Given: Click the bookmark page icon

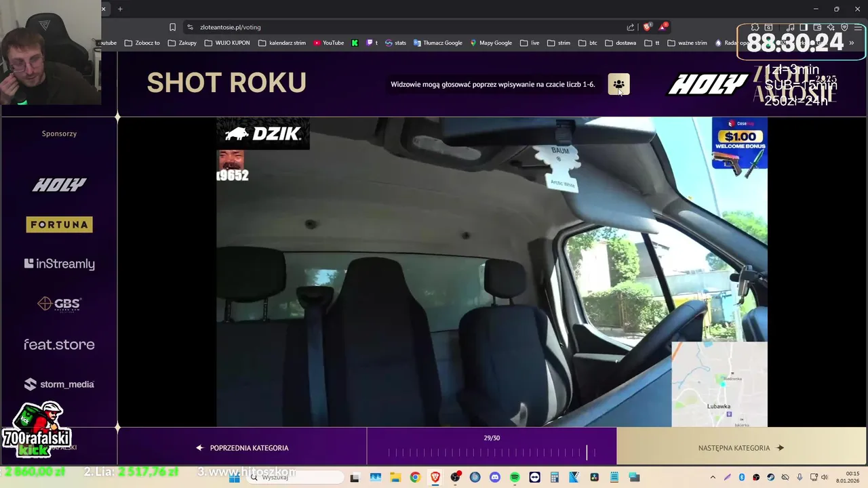Looking at the screenshot, I should tap(172, 27).
